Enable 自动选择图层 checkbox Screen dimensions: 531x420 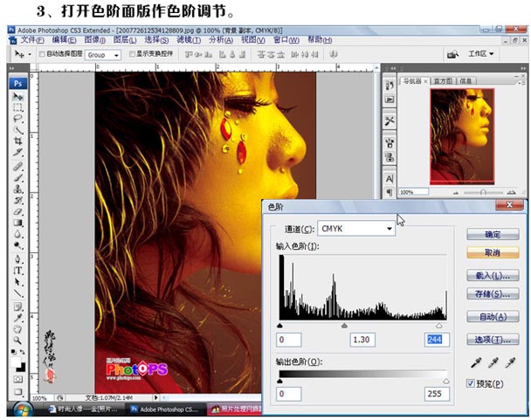pos(42,53)
